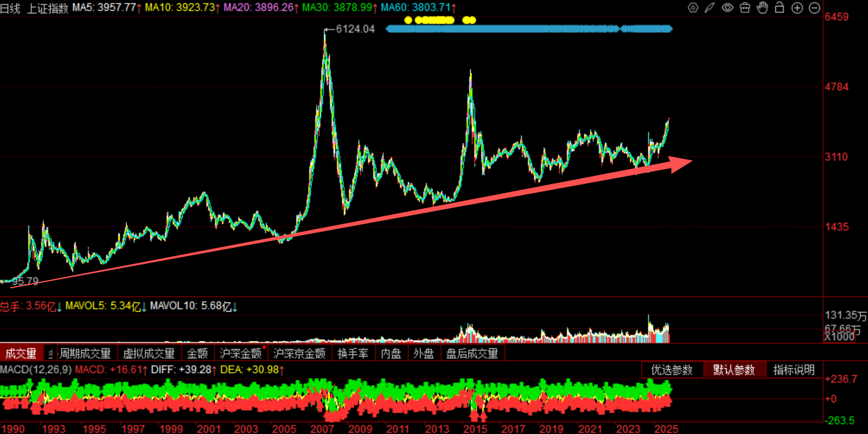Image resolution: width=868 pixels, height=434 pixels.
Task: Click the MACD(12,26,9) indicator label
Action: [36, 369]
